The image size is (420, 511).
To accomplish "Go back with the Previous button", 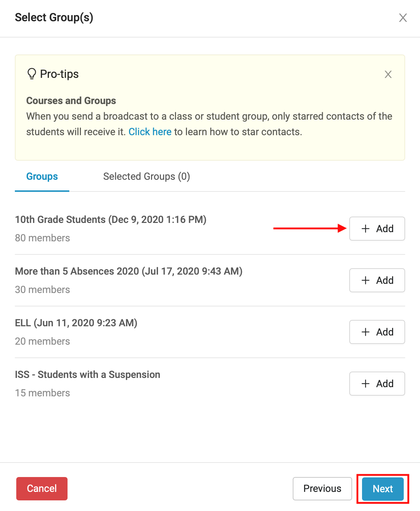I will 322,489.
